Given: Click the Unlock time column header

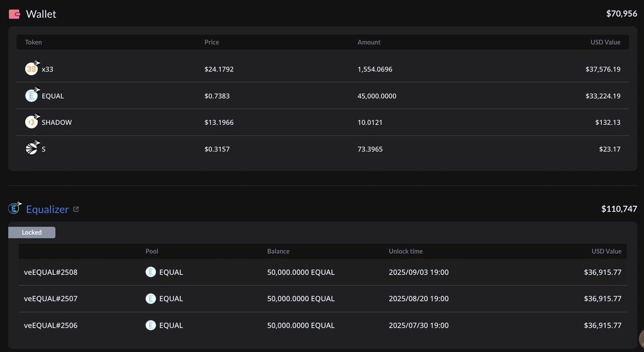Looking at the screenshot, I should point(405,251).
